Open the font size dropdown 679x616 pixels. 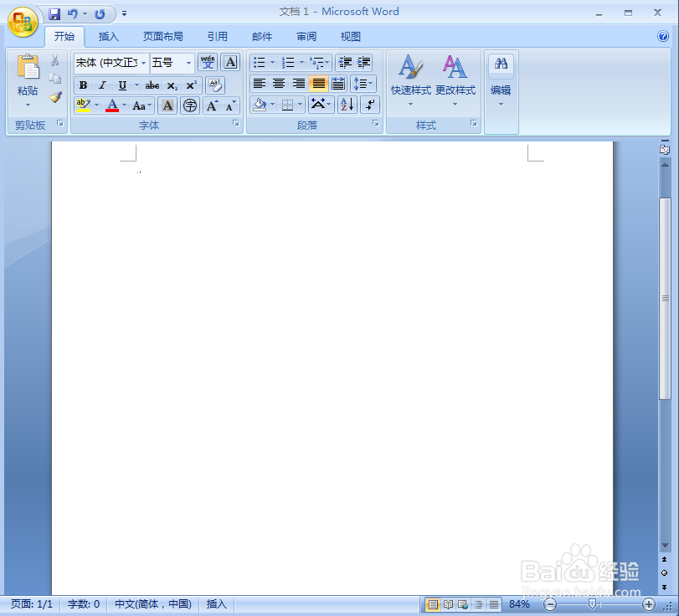pyautogui.click(x=188, y=63)
